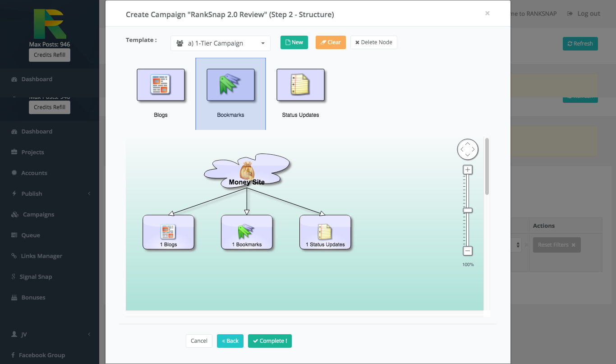Click the Publish lightning icon

(14, 194)
